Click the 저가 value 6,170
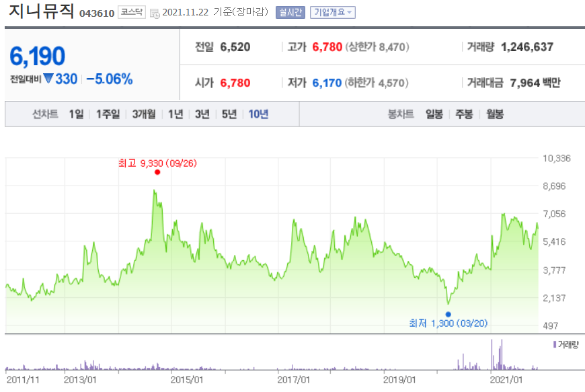Image resolution: width=585 pixels, height=392 pixels. [x=327, y=83]
